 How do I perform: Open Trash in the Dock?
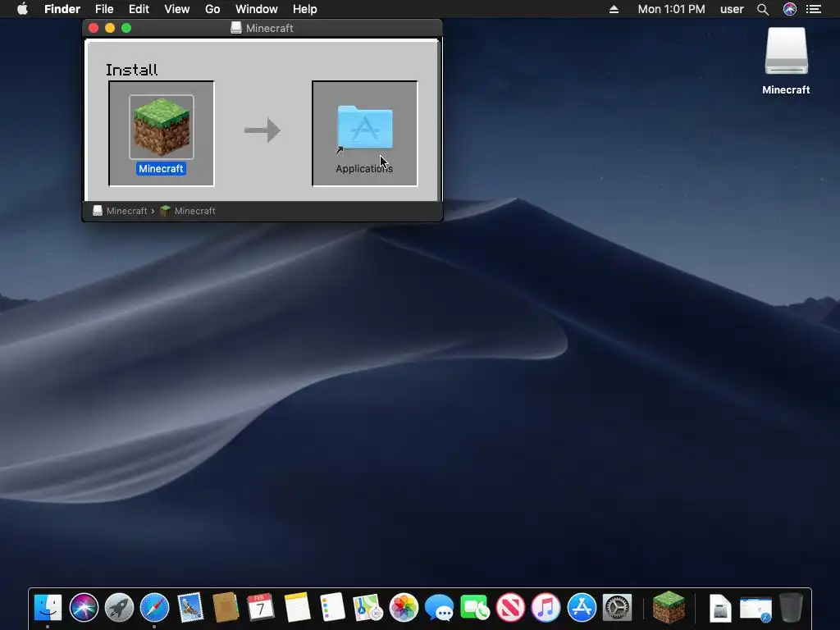[x=791, y=608]
